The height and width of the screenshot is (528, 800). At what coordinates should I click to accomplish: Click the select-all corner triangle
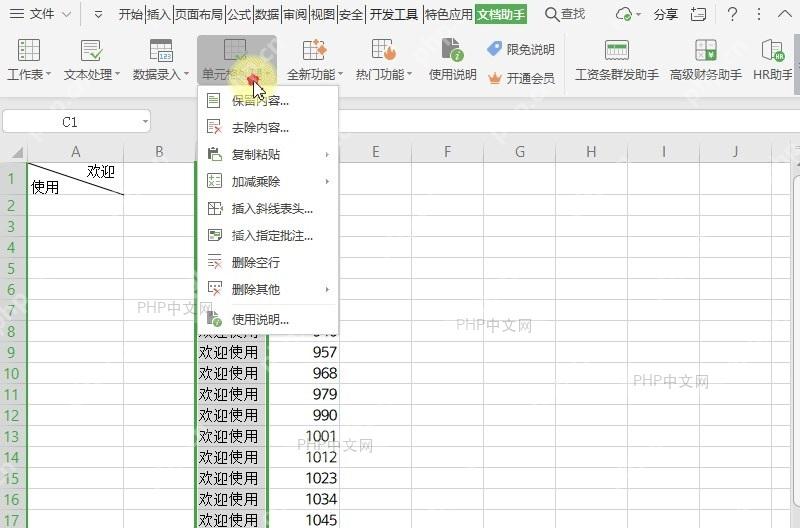pos(15,152)
